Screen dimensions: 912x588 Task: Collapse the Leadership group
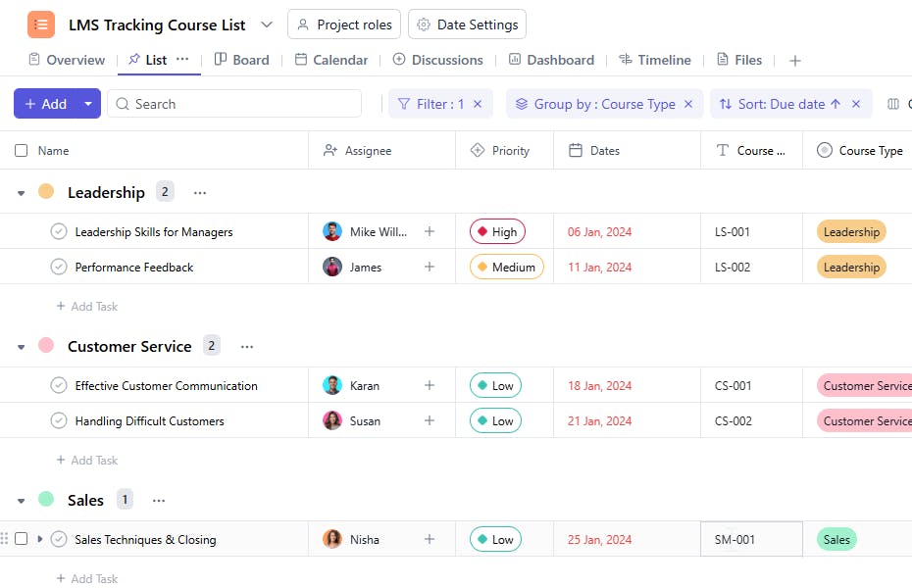tap(22, 193)
